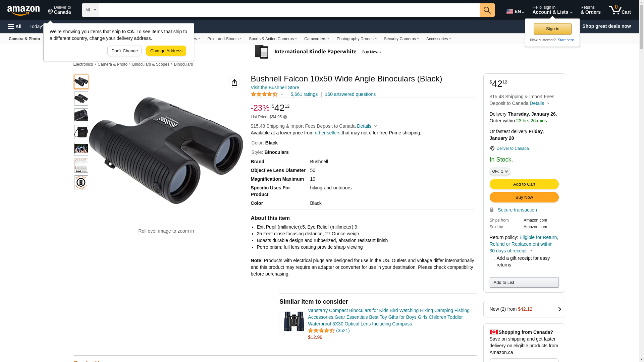Open the search category All dropdown
This screenshot has height=362, width=644.
click(90, 10)
